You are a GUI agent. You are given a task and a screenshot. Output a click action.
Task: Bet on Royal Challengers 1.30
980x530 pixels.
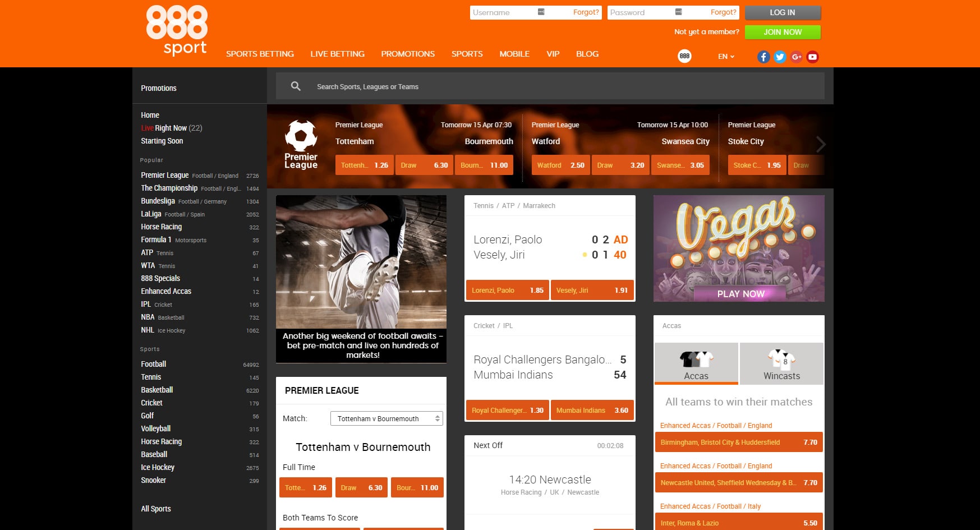click(507, 410)
